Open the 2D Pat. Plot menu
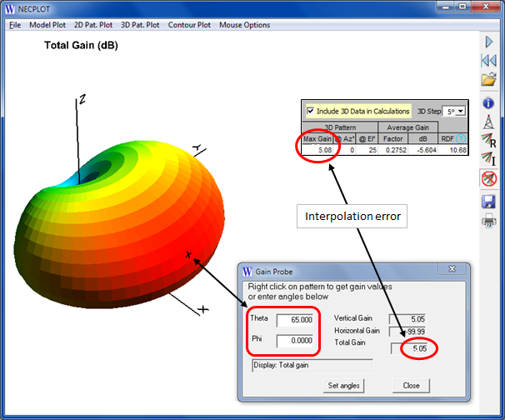This screenshot has width=505, height=420. [x=95, y=25]
